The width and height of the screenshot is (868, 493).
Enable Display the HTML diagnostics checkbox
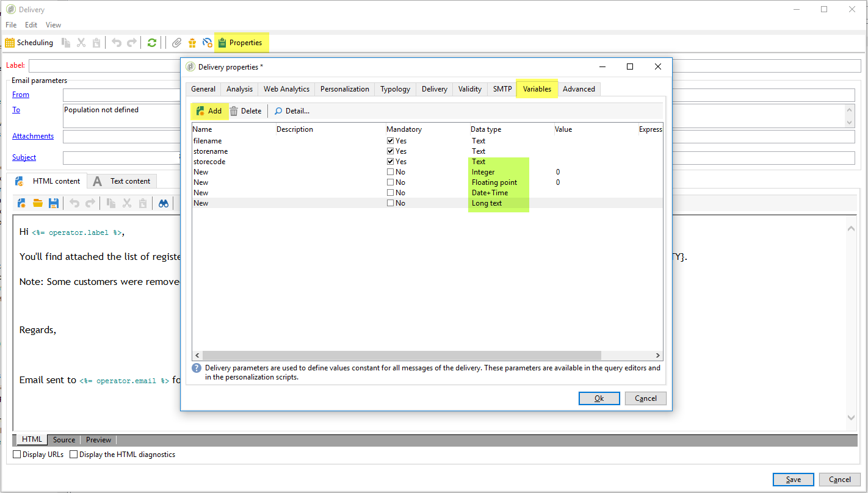74,455
